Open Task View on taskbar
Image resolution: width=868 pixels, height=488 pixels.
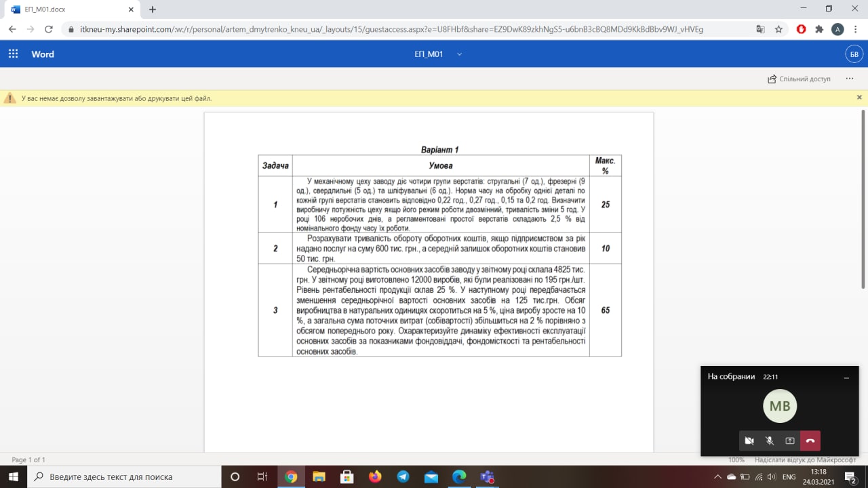click(x=262, y=476)
